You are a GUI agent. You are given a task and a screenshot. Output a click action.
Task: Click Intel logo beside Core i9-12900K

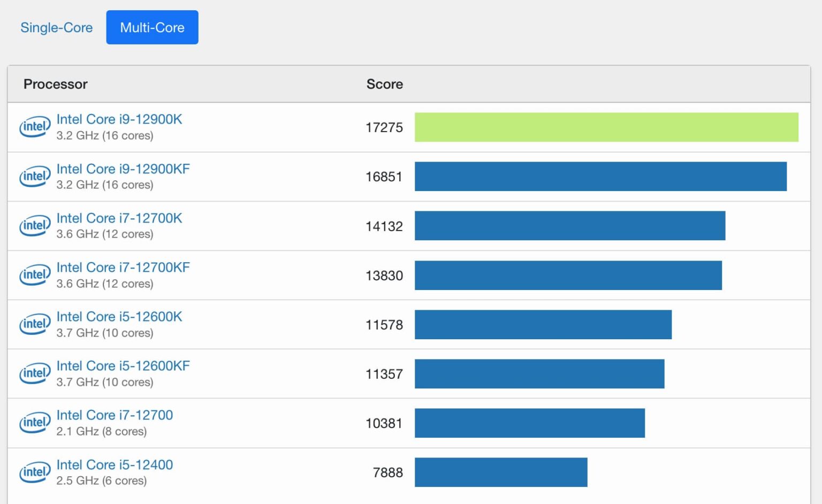pos(35,127)
